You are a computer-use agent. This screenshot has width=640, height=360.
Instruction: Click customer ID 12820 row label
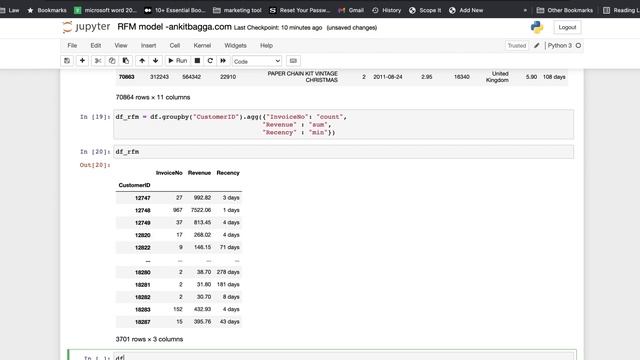[142, 235]
